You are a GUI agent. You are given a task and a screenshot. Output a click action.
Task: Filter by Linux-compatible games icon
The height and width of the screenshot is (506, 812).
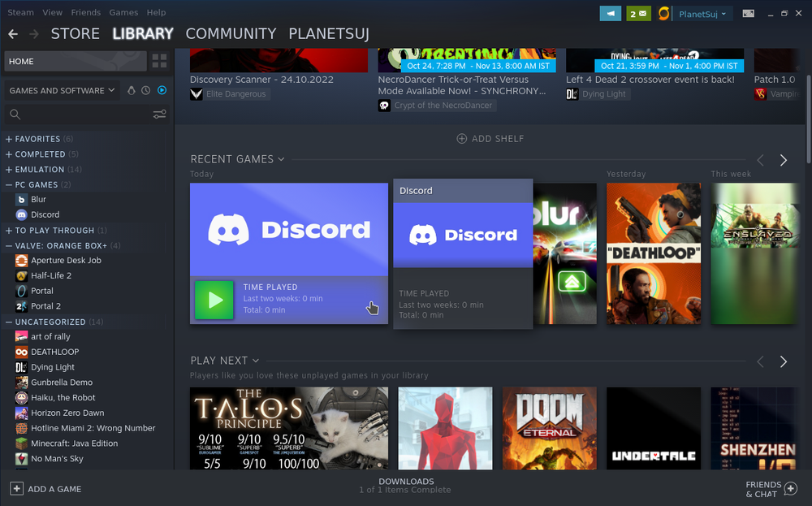[131, 90]
